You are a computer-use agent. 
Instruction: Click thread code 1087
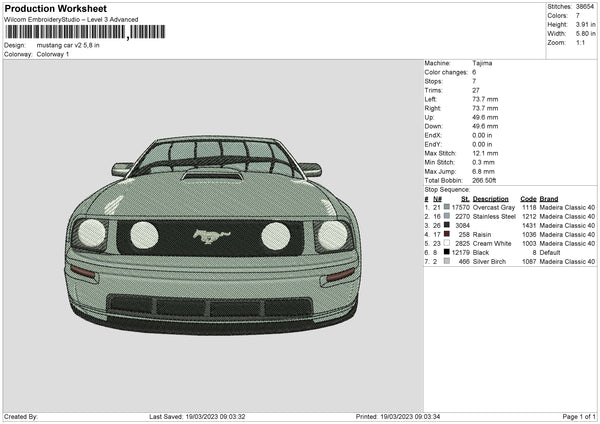tap(529, 262)
